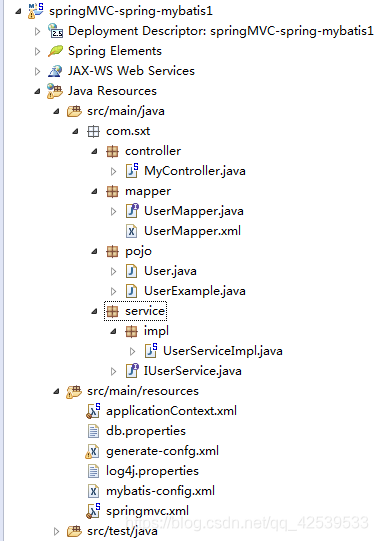Click the applicationContext.xml Spring config icon
Screen dimensions: 378x541
point(93,411)
